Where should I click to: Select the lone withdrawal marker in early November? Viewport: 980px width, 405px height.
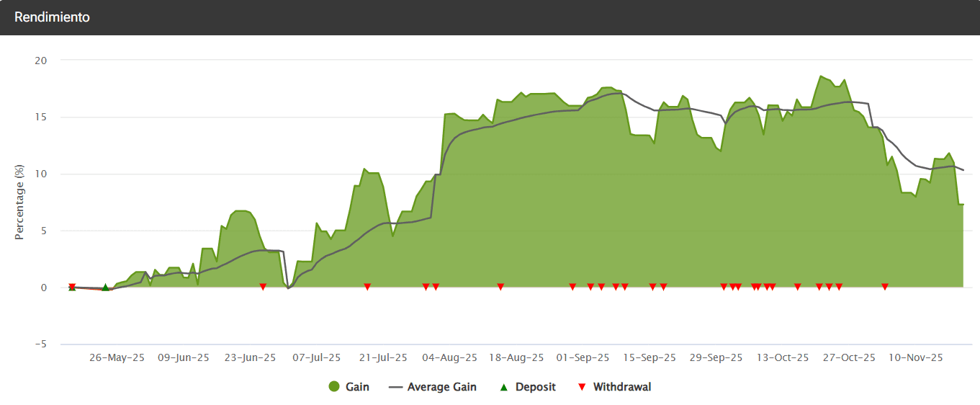[x=885, y=287]
